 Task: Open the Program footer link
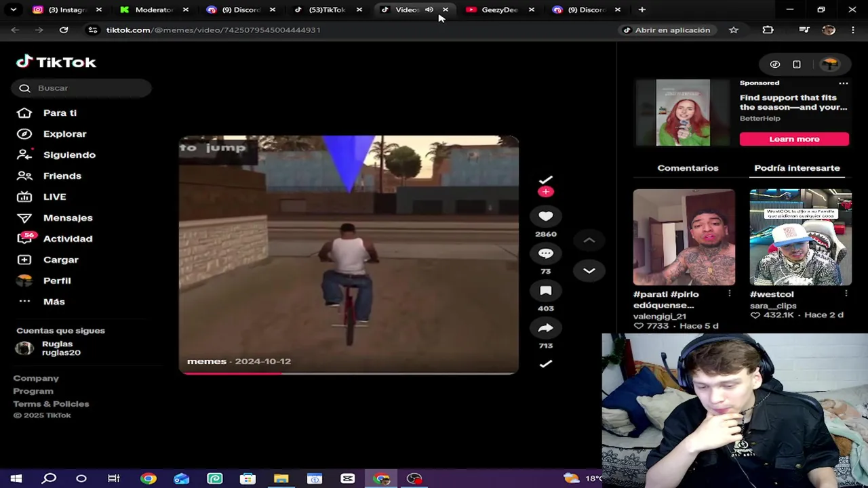click(x=33, y=391)
